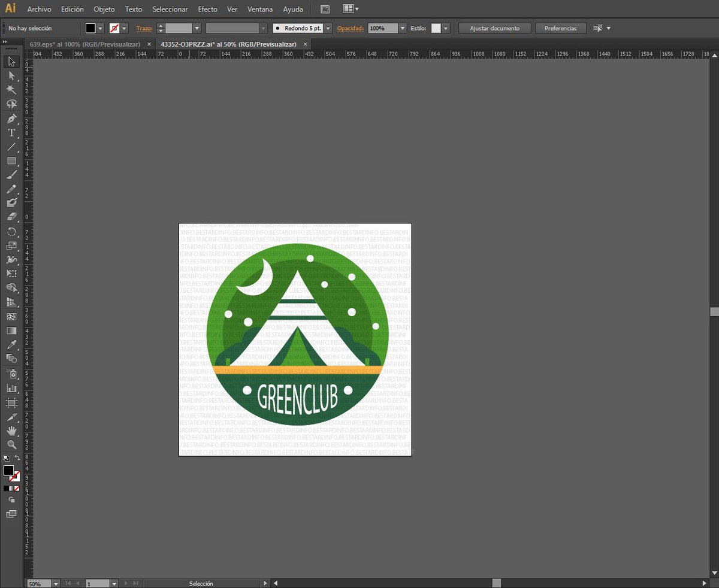Select the Column Graph tool
Image resolution: width=719 pixels, height=588 pixels.
pos(11,388)
